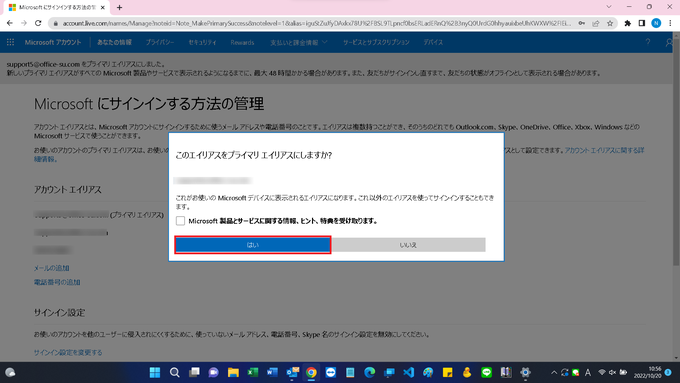This screenshot has height=383, width=680.
Task: Open Windows Start menu
Action: (155, 372)
